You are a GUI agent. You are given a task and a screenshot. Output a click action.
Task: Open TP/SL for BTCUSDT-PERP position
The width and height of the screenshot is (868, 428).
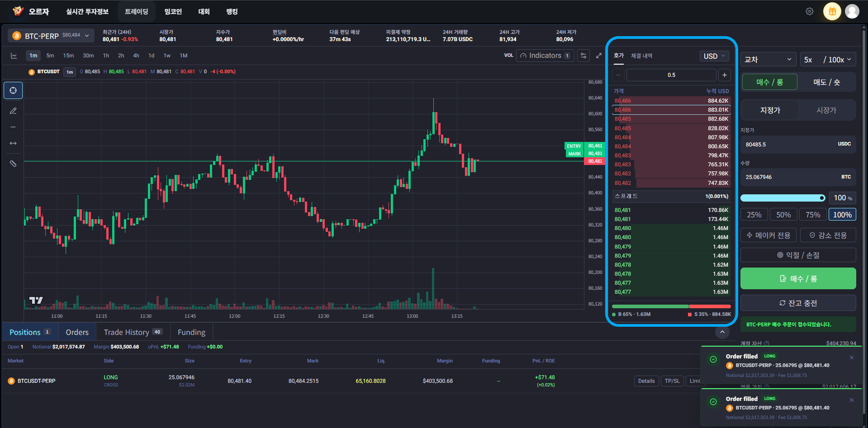click(672, 381)
